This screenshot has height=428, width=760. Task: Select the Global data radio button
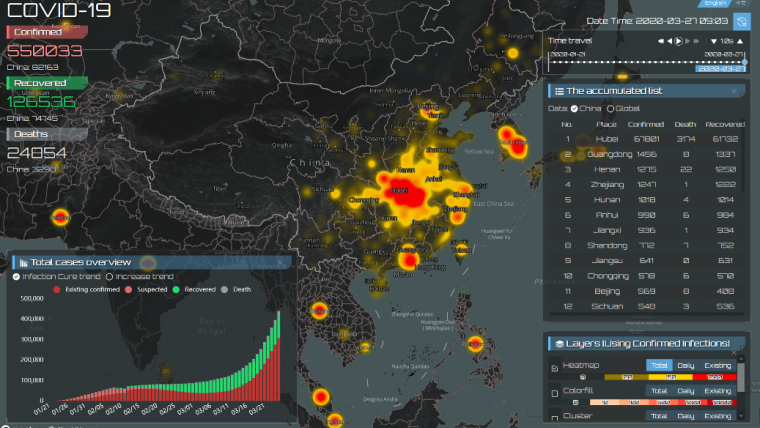point(610,109)
